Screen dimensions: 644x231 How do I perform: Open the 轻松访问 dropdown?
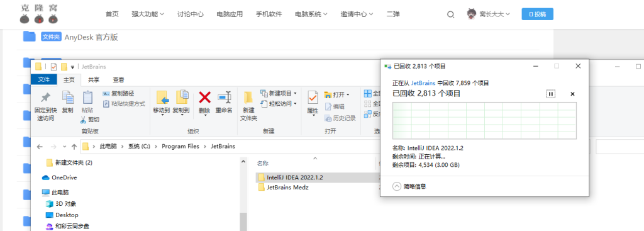279,104
